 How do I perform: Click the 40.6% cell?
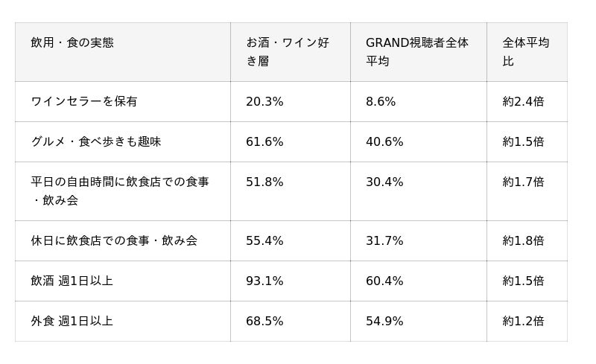point(419,141)
